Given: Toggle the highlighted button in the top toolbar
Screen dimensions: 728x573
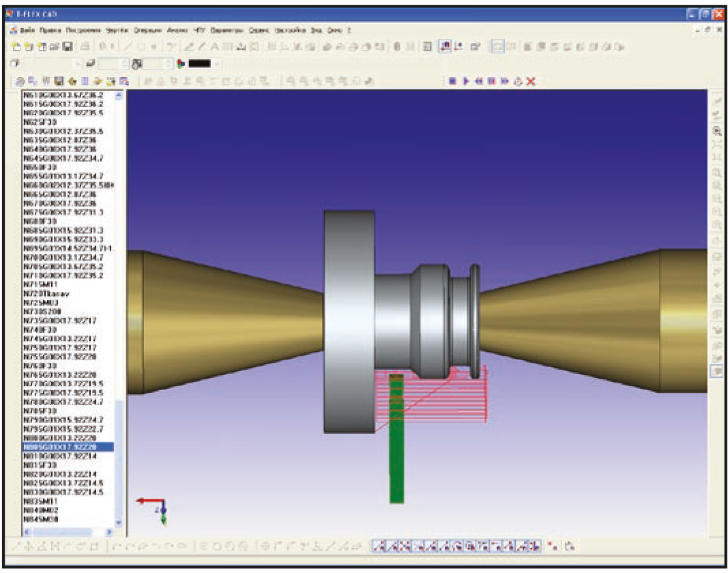Looking at the screenshot, I should (444, 47).
